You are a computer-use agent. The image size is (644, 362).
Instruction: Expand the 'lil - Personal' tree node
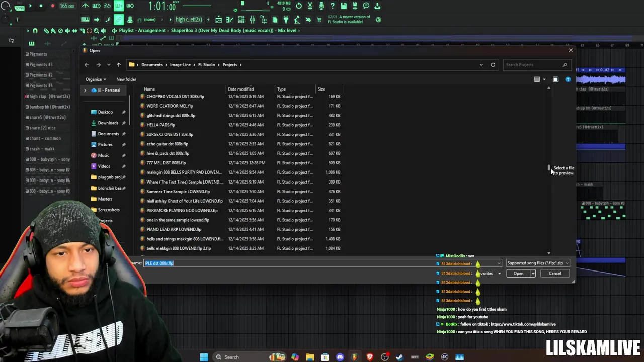tap(85, 90)
